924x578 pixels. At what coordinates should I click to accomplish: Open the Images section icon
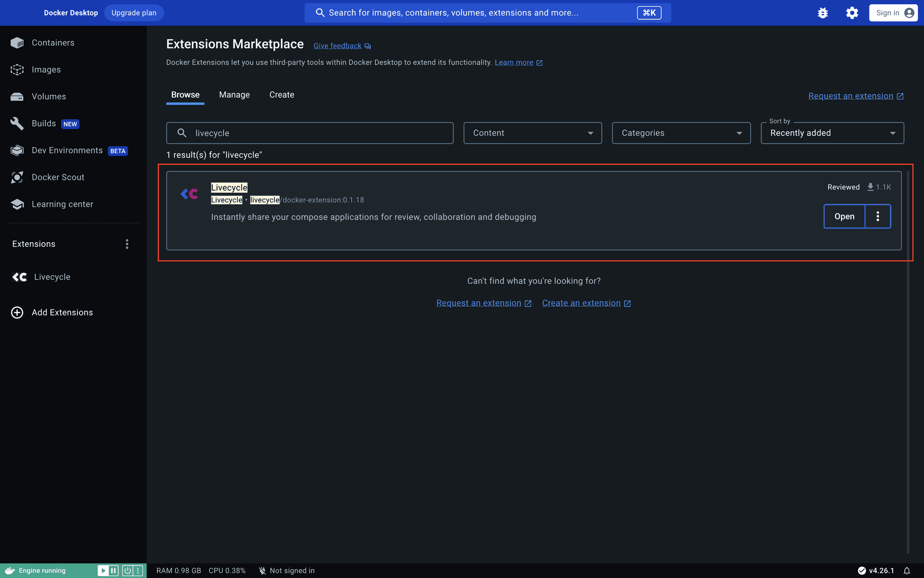[17, 70]
